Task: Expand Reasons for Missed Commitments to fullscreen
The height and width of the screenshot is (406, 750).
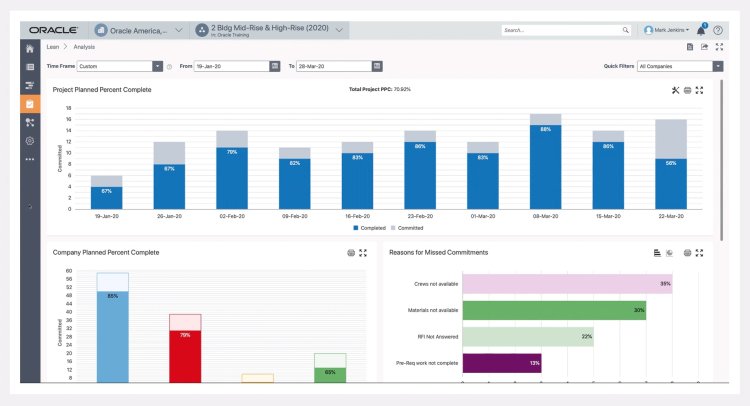Action: 699,253
